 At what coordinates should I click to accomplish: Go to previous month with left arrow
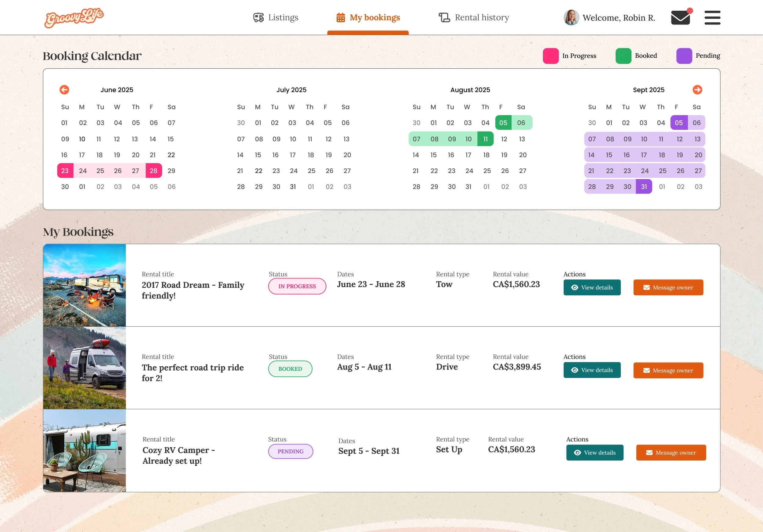click(64, 90)
